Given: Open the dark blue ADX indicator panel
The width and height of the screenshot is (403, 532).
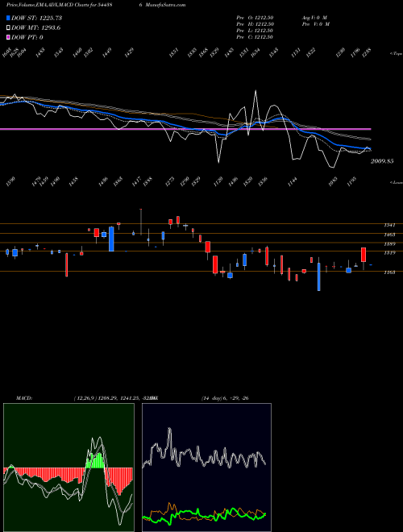Looking at the screenshot, I should point(206,468).
